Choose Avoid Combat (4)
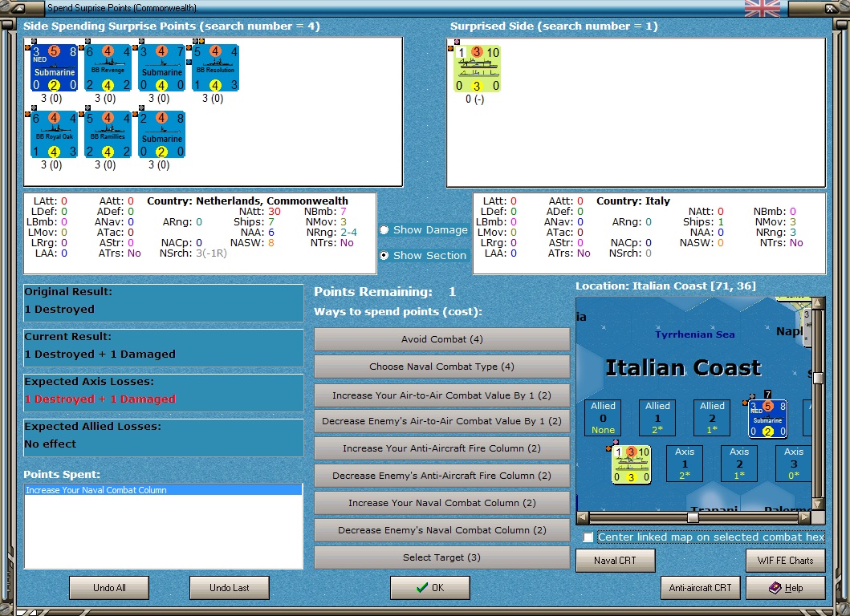 (441, 339)
